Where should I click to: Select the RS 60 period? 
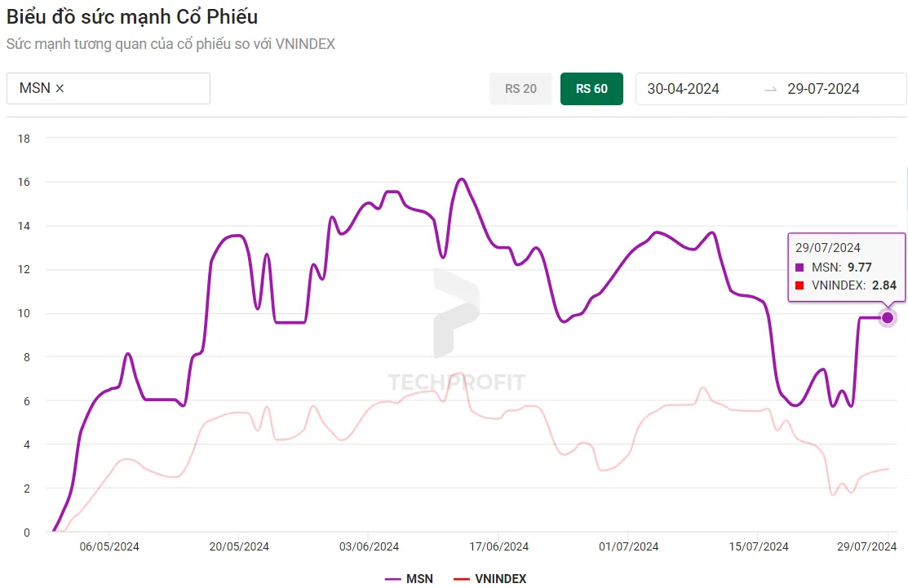[x=591, y=89]
